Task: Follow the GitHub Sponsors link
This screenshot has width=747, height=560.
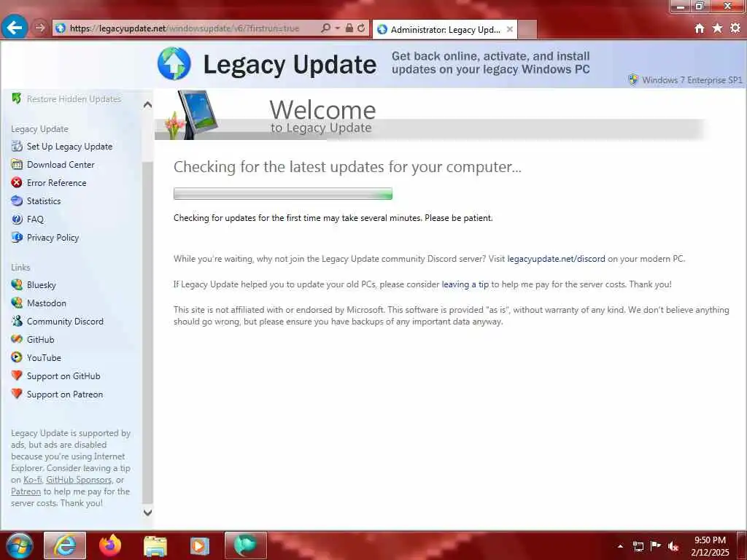Action: point(79,480)
